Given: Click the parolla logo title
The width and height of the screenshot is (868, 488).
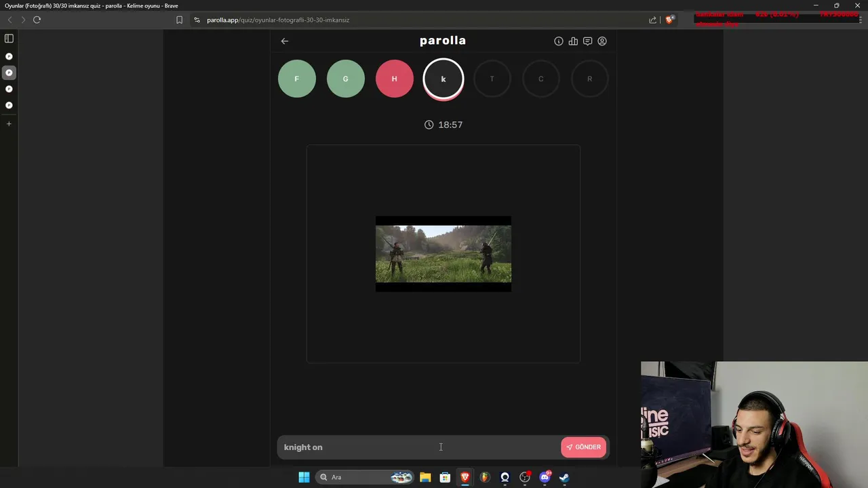Looking at the screenshot, I should (x=443, y=41).
